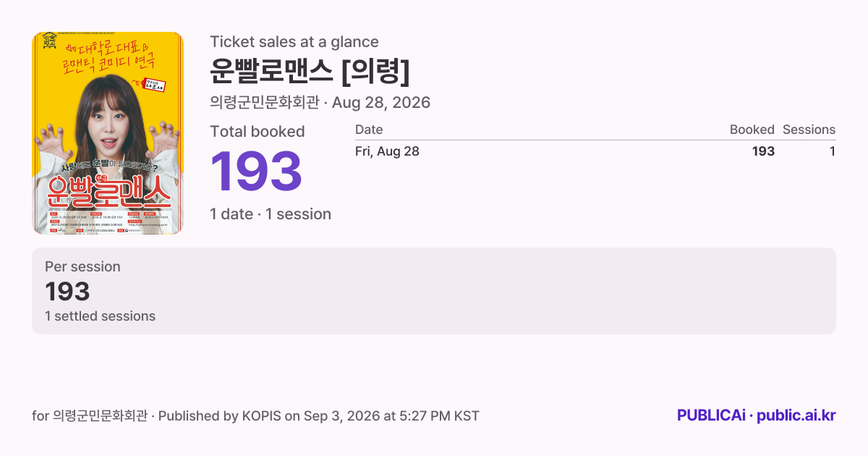This screenshot has width=868, height=456.
Task: Open the PUBLICAi · public.ai.kr link
Action: (x=757, y=416)
